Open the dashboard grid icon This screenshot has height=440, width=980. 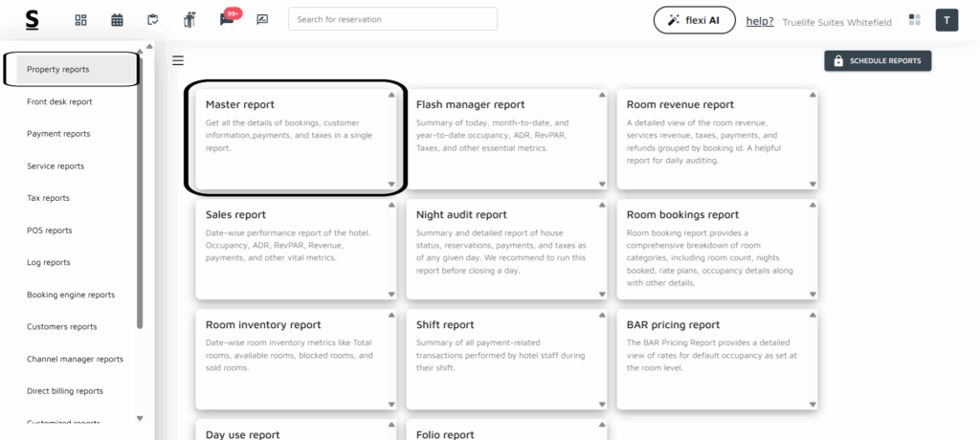pos(80,20)
